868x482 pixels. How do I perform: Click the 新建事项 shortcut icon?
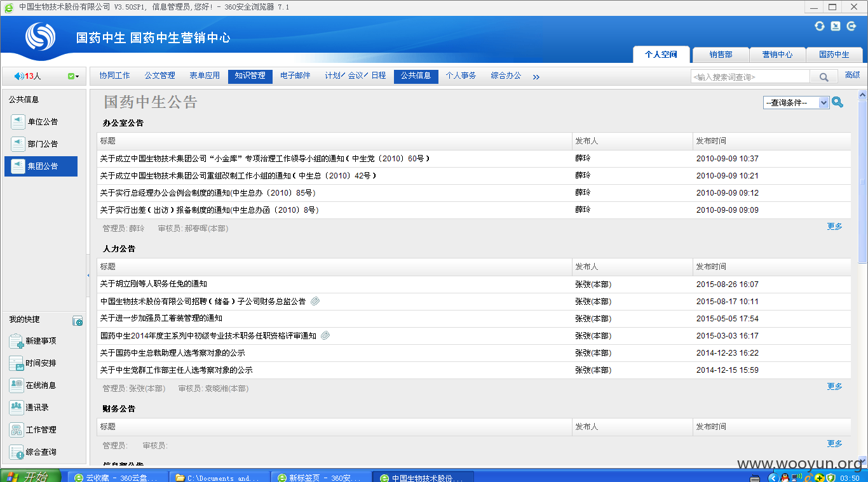[17, 341]
